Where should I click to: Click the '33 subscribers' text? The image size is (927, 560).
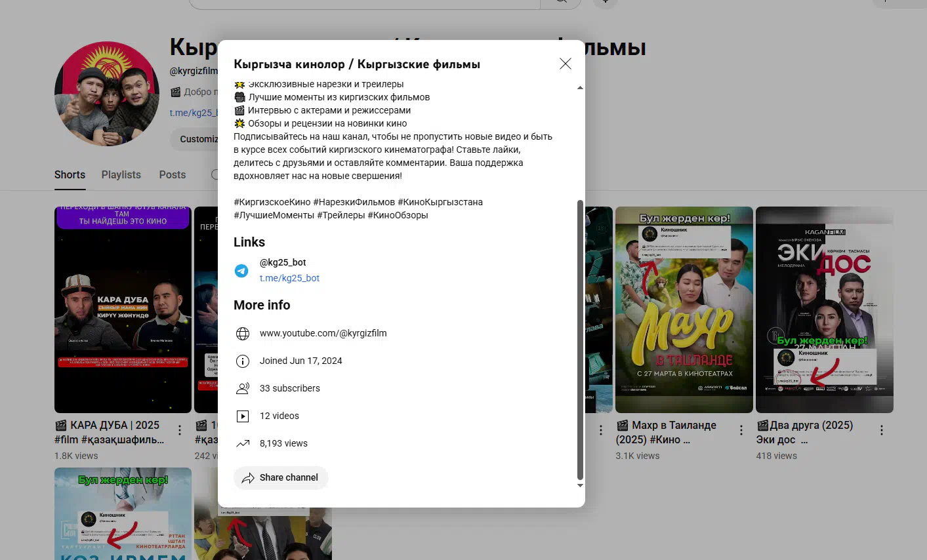coord(290,388)
